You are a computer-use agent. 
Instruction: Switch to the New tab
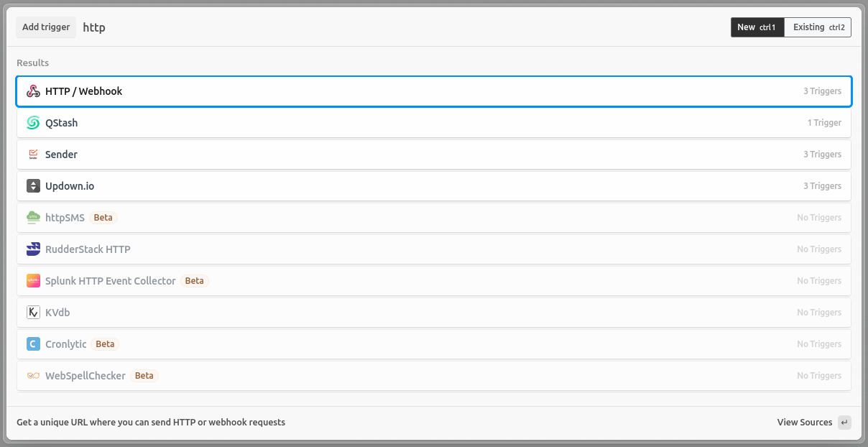(757, 27)
